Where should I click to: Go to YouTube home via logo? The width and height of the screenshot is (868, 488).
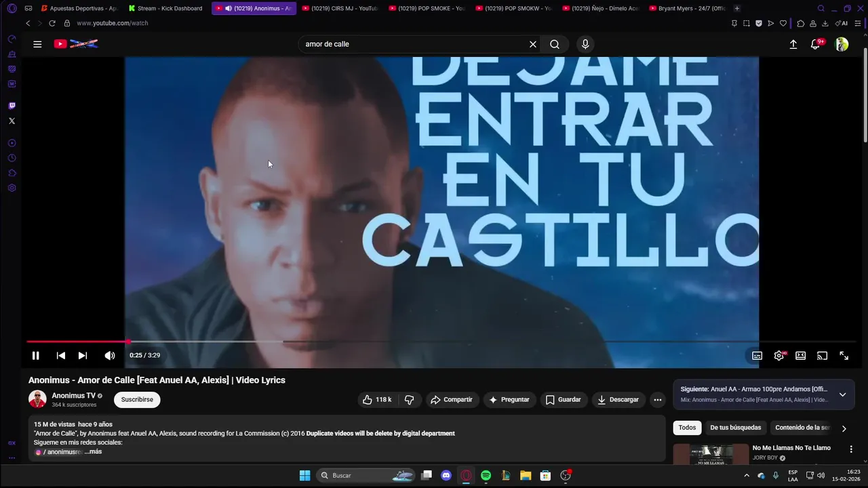[x=76, y=44]
